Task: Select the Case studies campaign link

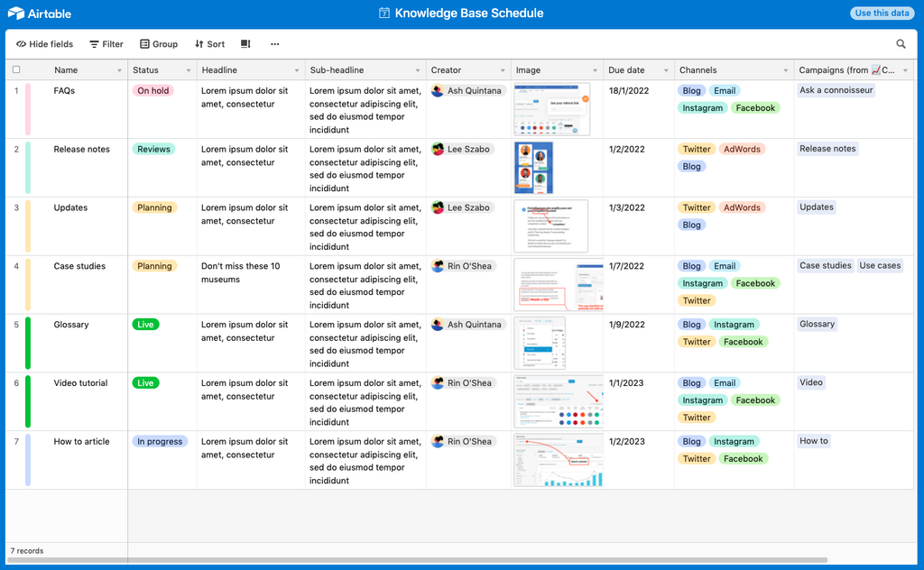Action: pos(825,266)
